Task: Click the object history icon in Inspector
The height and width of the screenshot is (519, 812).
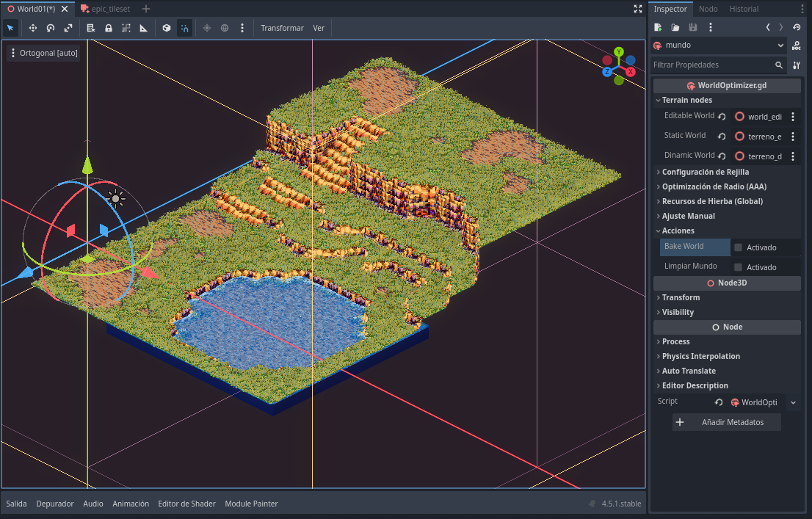Action: 797,27
